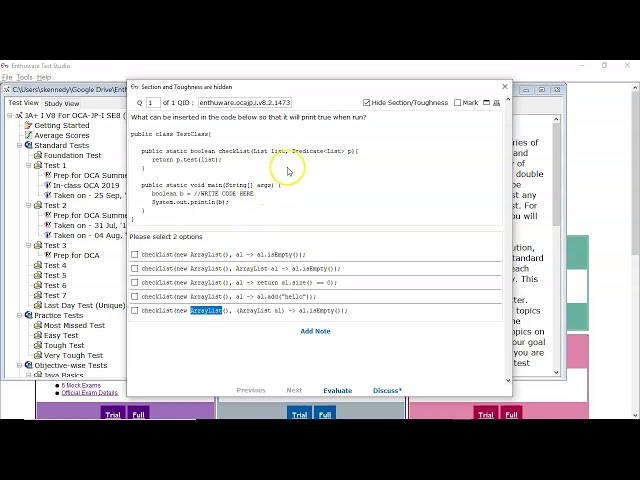Click the Last Day Test folder icon
Image resolution: width=640 pixels, height=480 pixels.
click(38, 305)
